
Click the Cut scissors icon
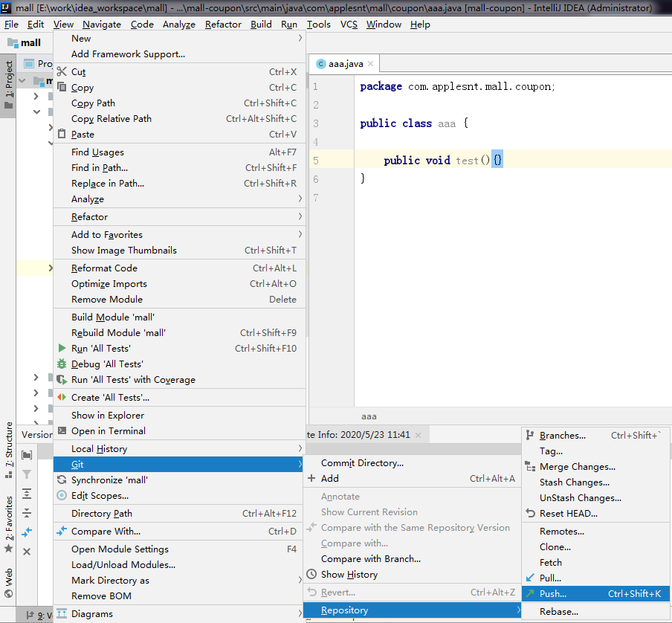[x=62, y=71]
